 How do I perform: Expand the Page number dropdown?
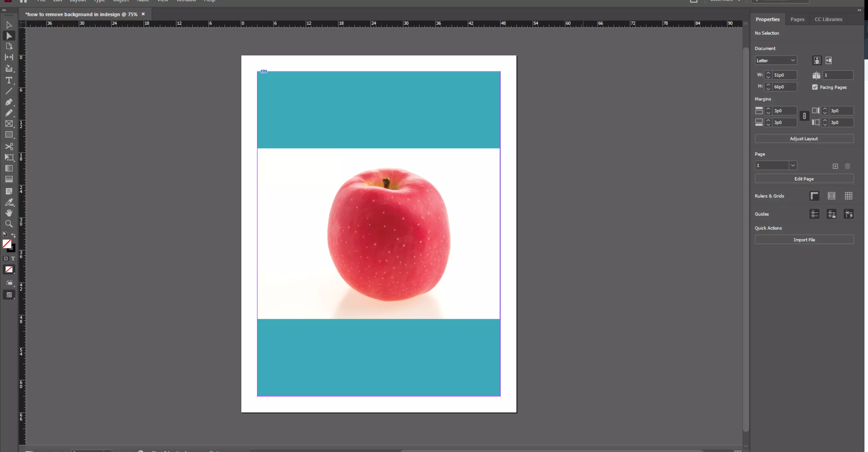(x=793, y=165)
